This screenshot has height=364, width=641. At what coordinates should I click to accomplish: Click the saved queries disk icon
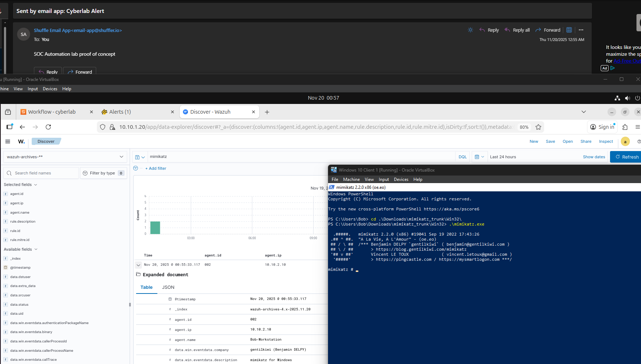[139, 157]
